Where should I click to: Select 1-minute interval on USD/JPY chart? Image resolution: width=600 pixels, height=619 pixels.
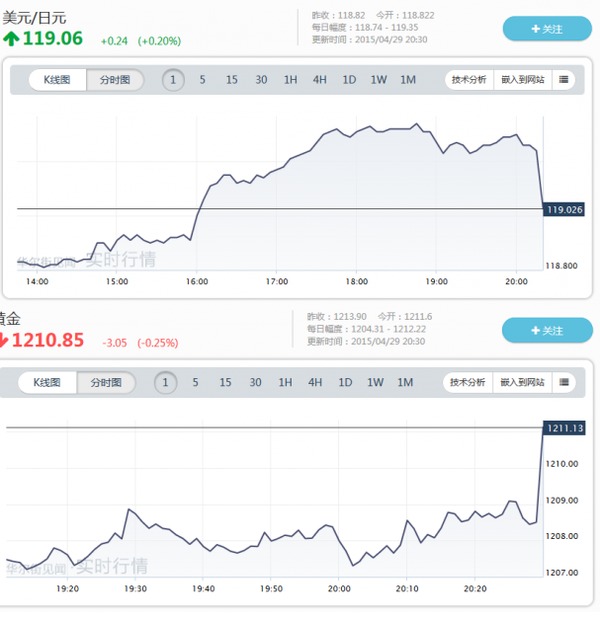(x=173, y=80)
